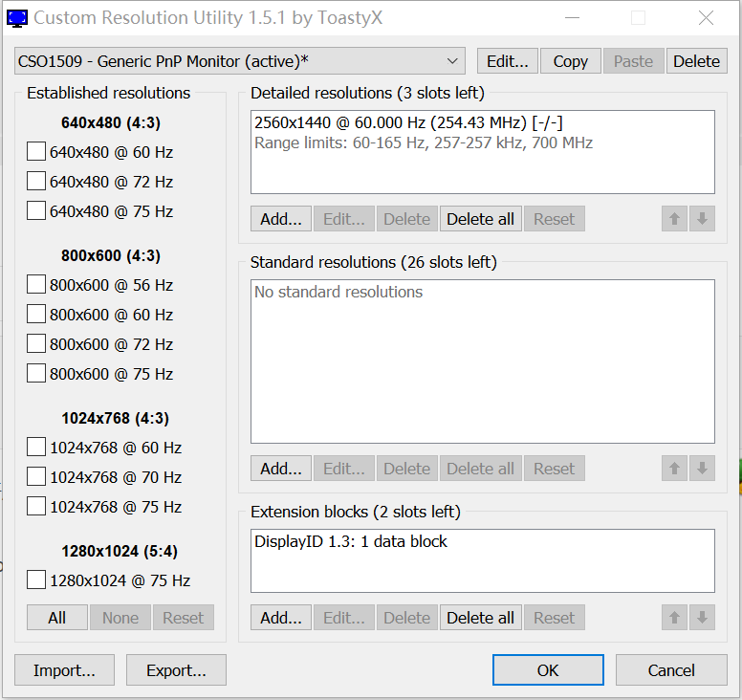742x700 pixels.
Task: Select All established resolutions
Action: 56,618
